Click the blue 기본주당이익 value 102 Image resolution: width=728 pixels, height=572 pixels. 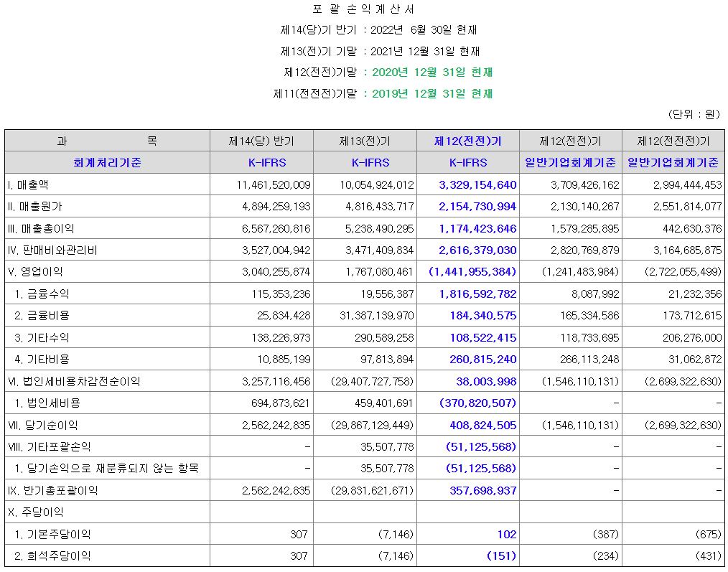click(x=507, y=534)
